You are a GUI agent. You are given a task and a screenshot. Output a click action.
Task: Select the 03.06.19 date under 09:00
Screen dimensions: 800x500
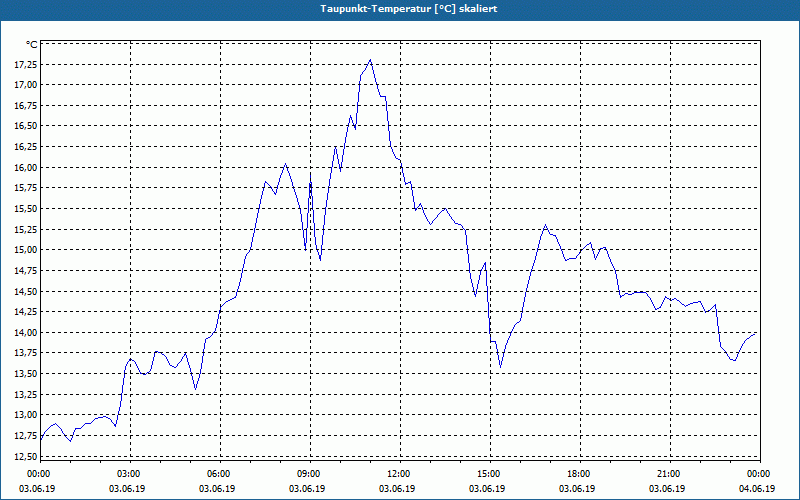(307, 489)
